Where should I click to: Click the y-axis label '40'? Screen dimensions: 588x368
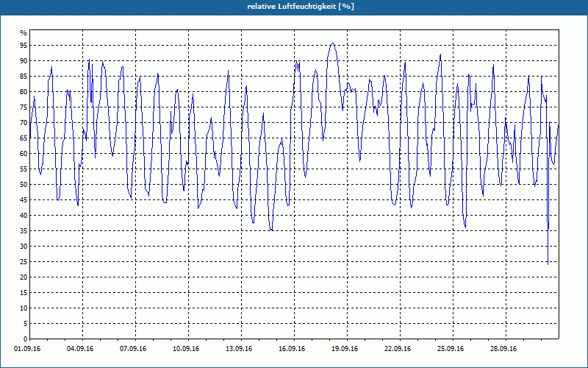click(x=24, y=215)
